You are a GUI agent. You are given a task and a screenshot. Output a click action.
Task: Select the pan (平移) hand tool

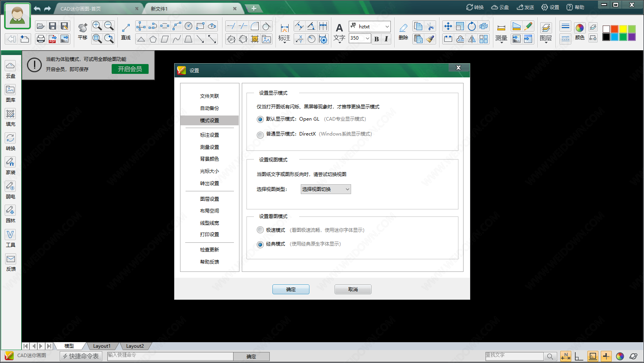83,31
